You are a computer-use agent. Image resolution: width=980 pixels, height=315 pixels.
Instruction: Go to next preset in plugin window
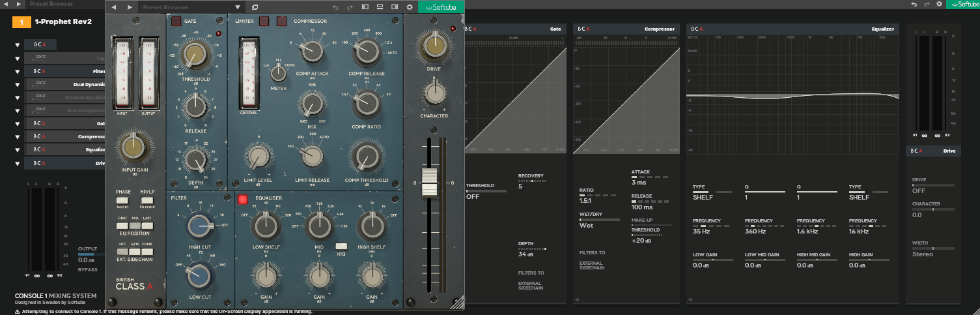point(130,7)
